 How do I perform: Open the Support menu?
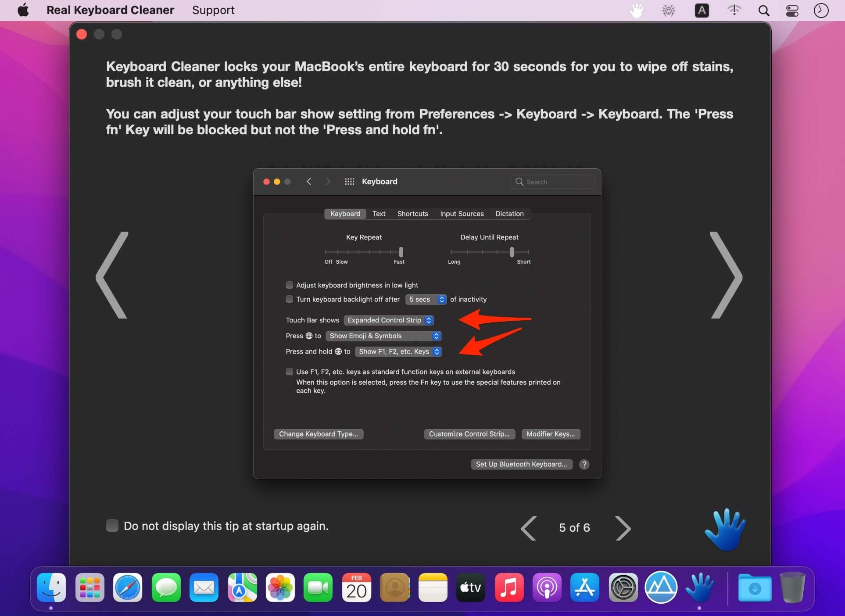click(213, 10)
